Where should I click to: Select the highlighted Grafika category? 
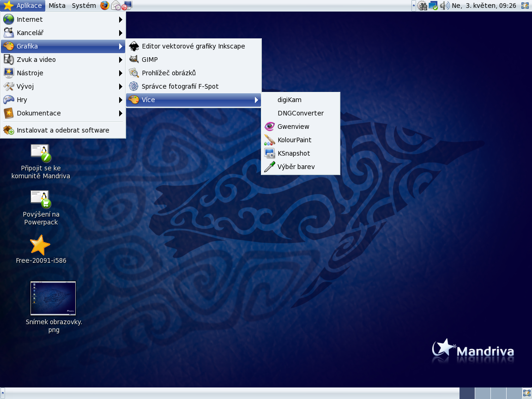pyautogui.click(x=63, y=46)
